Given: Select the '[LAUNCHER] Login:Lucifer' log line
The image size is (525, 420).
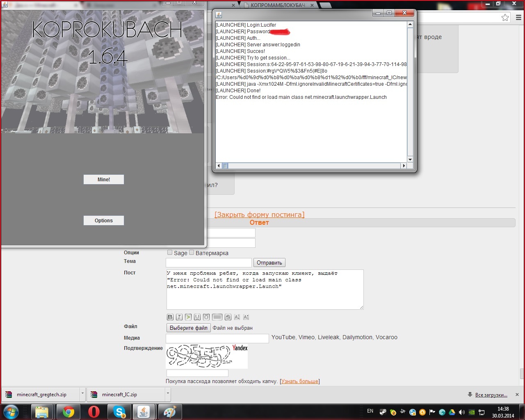Looking at the screenshot, I should coord(246,25).
